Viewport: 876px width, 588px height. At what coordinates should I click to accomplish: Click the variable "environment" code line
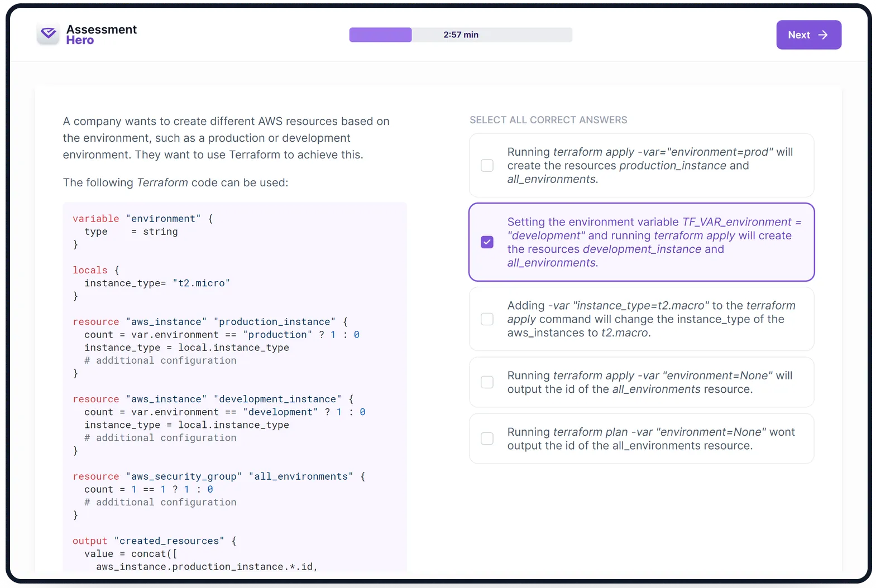(x=143, y=219)
